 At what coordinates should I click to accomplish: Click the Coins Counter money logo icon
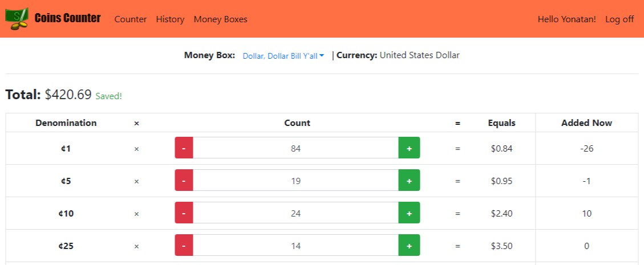17,19
